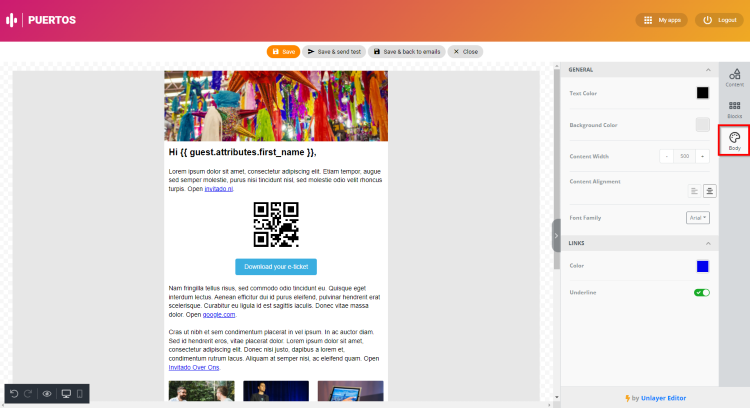Redo the last edit

click(28, 394)
